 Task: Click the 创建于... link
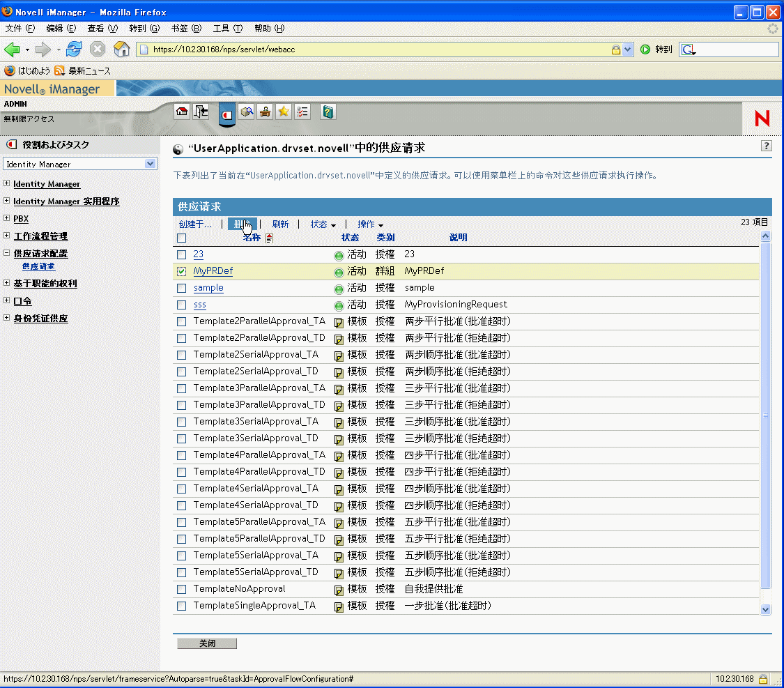pyautogui.click(x=195, y=224)
